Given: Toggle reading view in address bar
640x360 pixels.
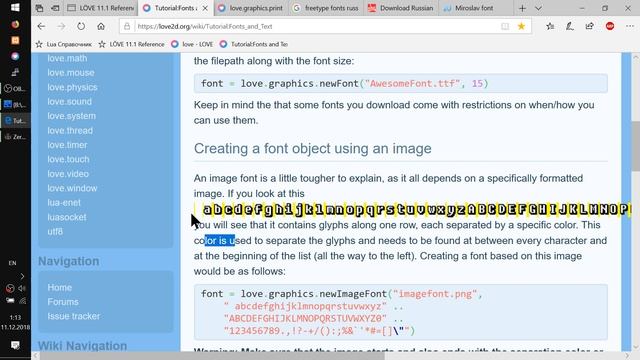Looking at the screenshot, I should tap(505, 26).
